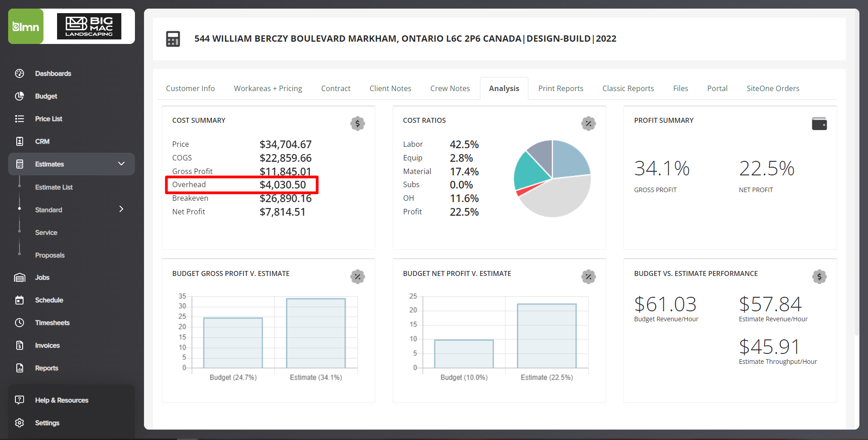Viewport: 868px width, 440px height.
Task: Open Jobs using its sidebar icon
Action: coord(19,277)
